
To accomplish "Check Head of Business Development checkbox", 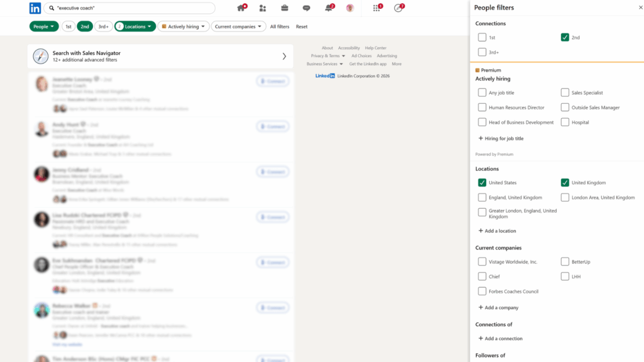I will pyautogui.click(x=482, y=123).
